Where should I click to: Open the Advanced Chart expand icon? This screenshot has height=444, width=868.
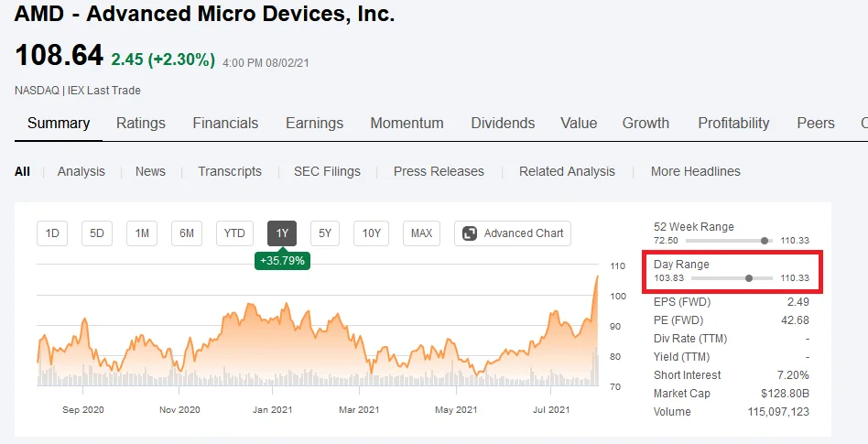(470, 233)
